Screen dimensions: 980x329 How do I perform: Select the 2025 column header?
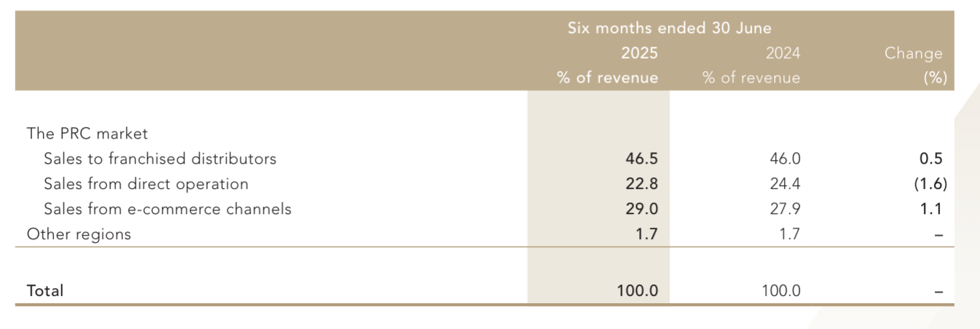(x=639, y=53)
